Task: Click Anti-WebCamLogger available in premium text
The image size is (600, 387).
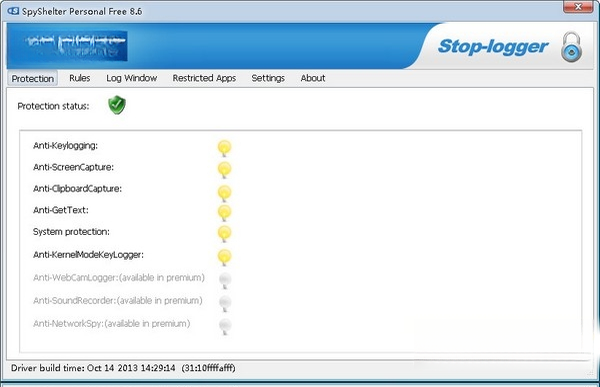Action: click(x=119, y=278)
